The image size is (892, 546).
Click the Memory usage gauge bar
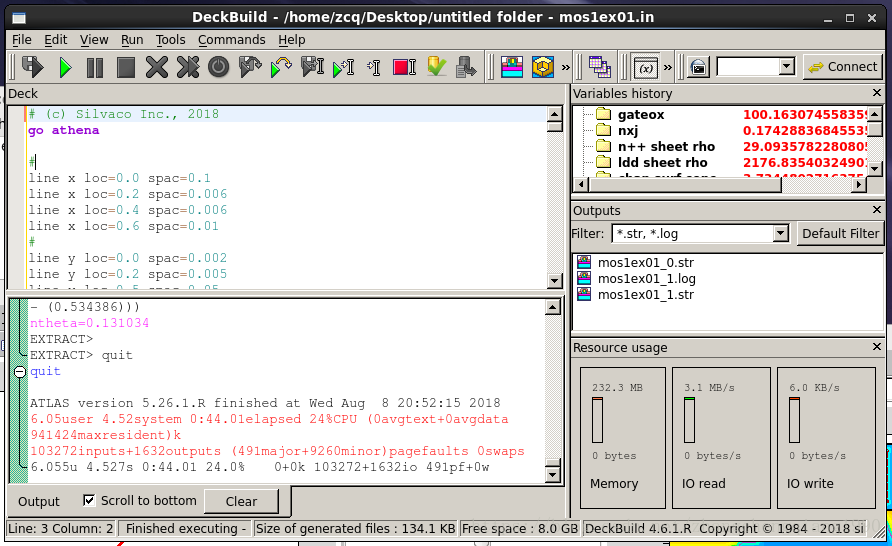(x=597, y=420)
